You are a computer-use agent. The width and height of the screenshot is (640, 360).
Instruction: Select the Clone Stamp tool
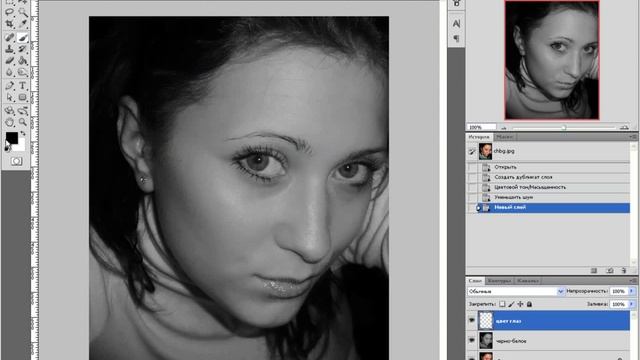click(x=9, y=49)
